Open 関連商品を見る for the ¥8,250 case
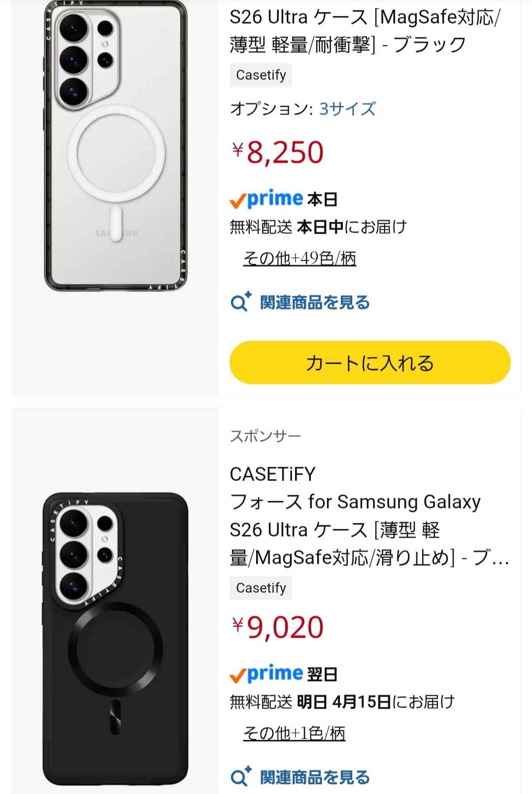This screenshot has width=532, height=794. coord(315,302)
